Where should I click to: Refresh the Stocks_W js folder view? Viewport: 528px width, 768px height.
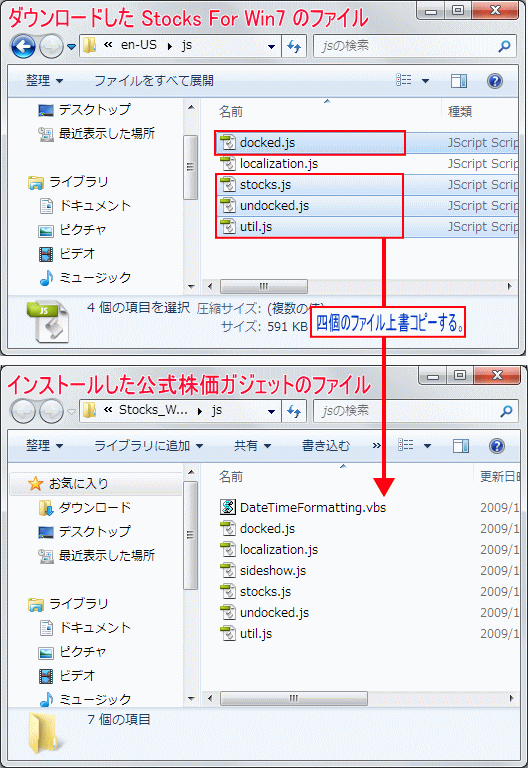(x=294, y=411)
